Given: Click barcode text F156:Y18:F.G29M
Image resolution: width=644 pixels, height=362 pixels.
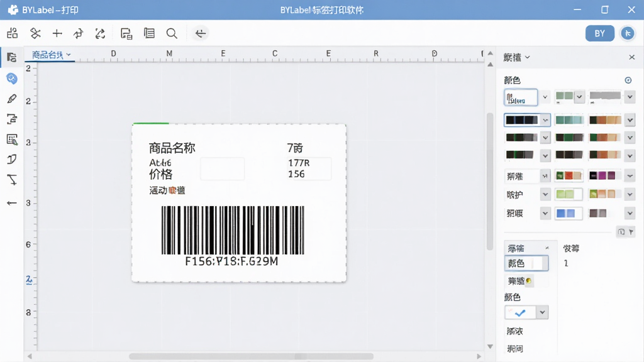Looking at the screenshot, I should (x=231, y=261).
